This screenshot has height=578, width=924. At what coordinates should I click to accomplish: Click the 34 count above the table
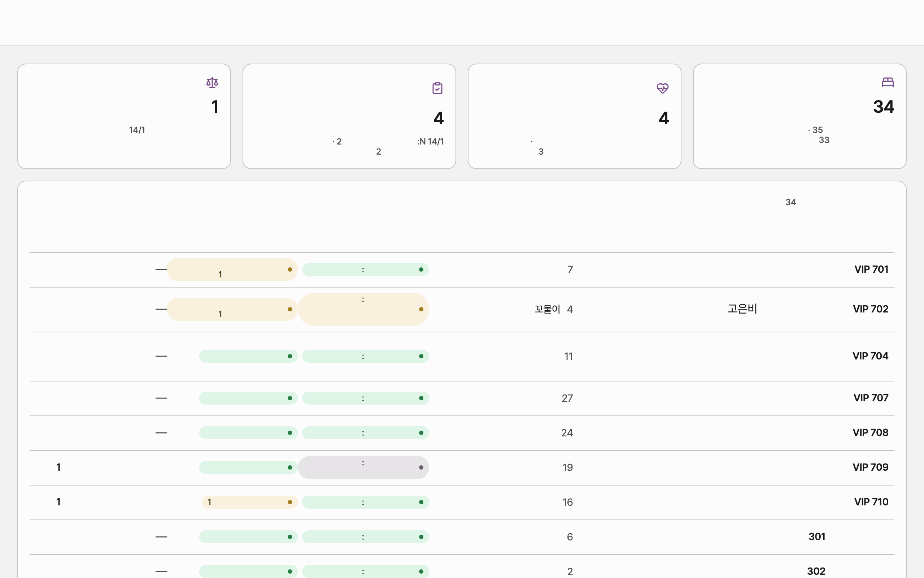tap(791, 202)
